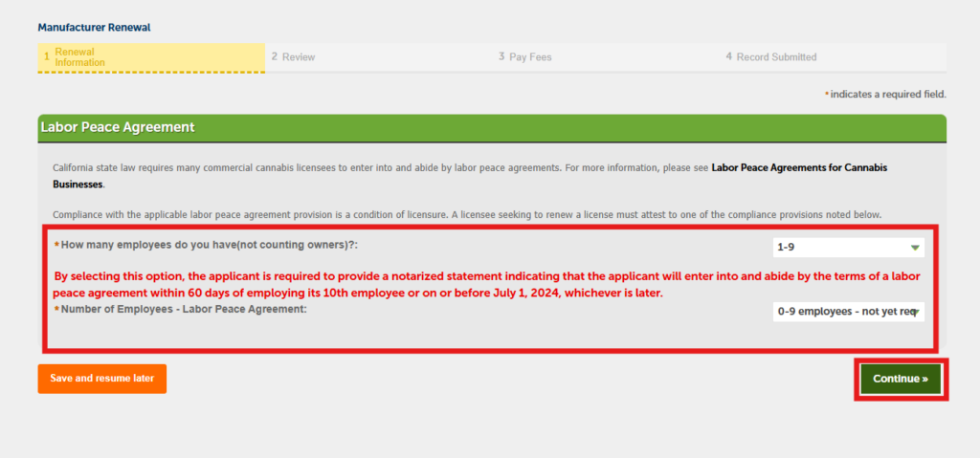Click the Labor Peace Agreement green section header

(x=492, y=128)
